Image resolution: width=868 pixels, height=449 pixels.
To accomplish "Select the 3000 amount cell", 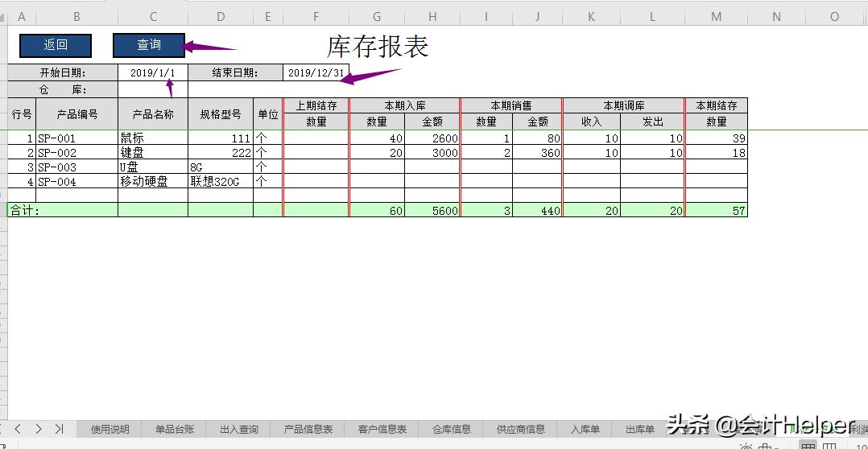I will 432,153.
